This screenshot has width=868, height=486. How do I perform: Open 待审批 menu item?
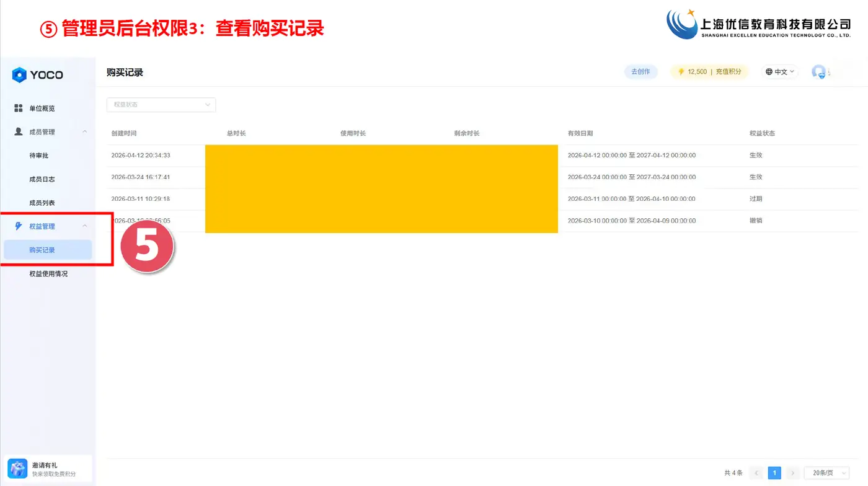pos(39,156)
